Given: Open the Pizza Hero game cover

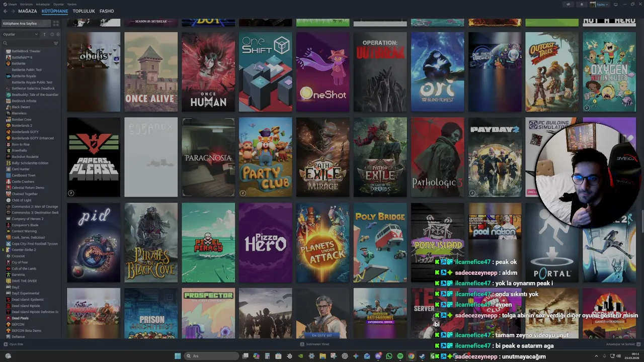Looking at the screenshot, I should (x=266, y=242).
